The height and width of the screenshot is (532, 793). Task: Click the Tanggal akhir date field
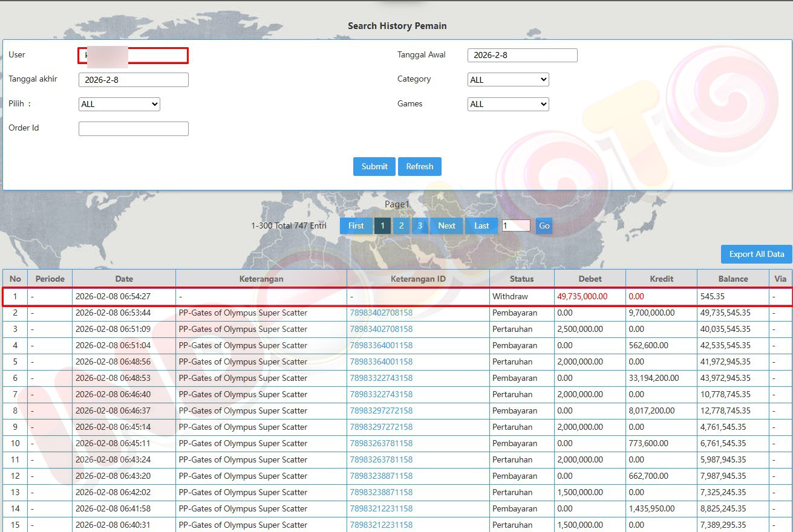click(133, 80)
